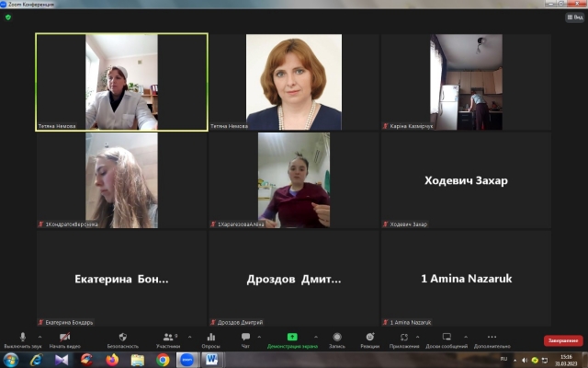Screen dimensions: 588x368
Task: Open the Чат chat panel
Action: pos(245,340)
